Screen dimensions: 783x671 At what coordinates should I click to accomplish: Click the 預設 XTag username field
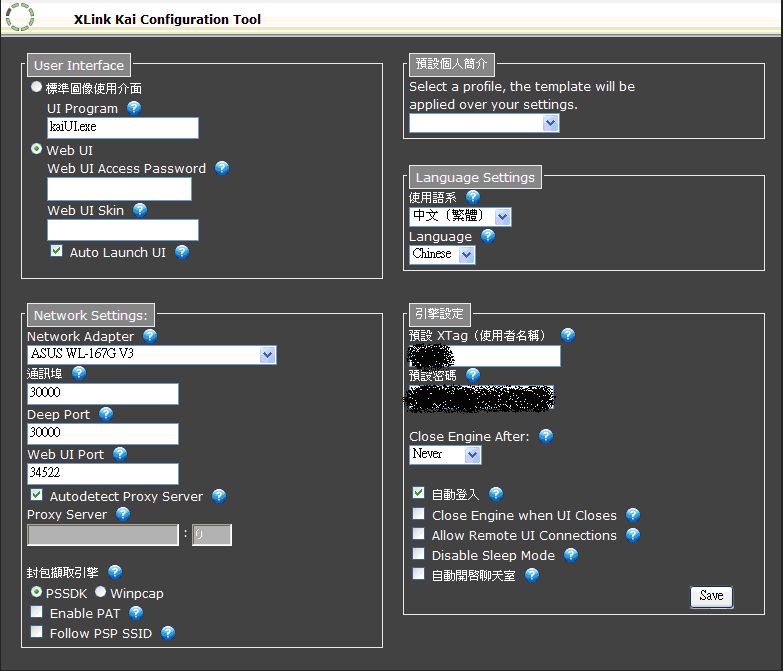pyautogui.click(x=485, y=356)
